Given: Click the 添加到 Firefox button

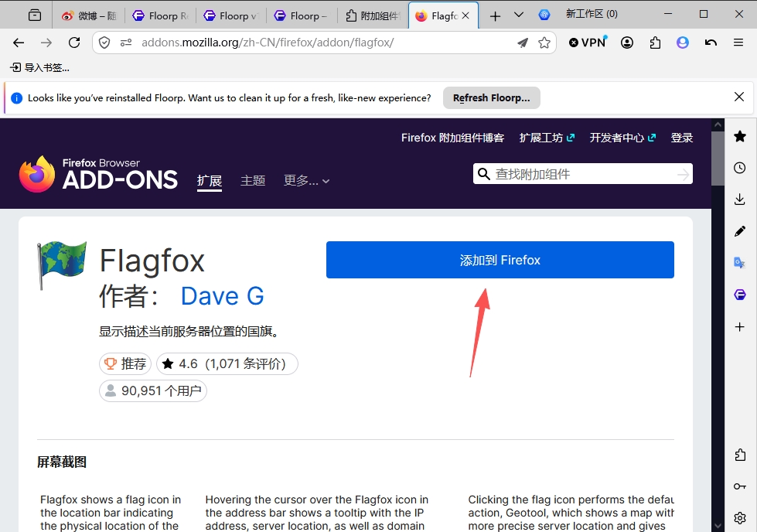Looking at the screenshot, I should pyautogui.click(x=500, y=260).
